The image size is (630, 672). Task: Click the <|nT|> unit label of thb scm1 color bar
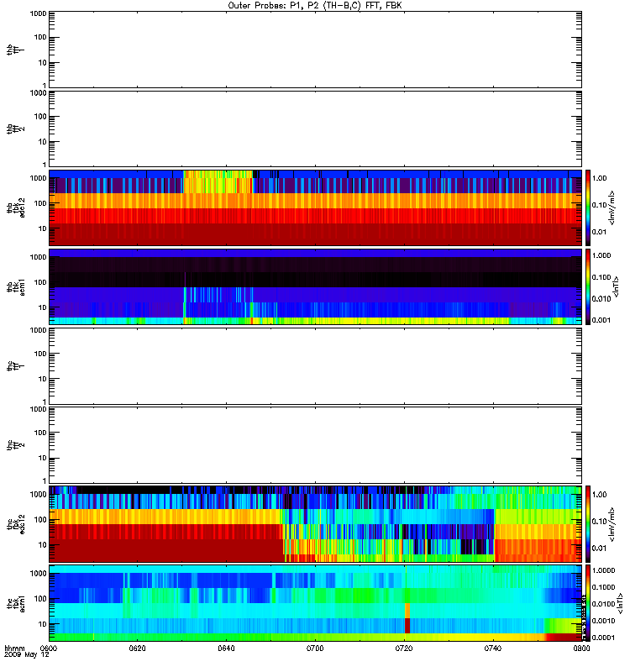[x=617, y=286]
